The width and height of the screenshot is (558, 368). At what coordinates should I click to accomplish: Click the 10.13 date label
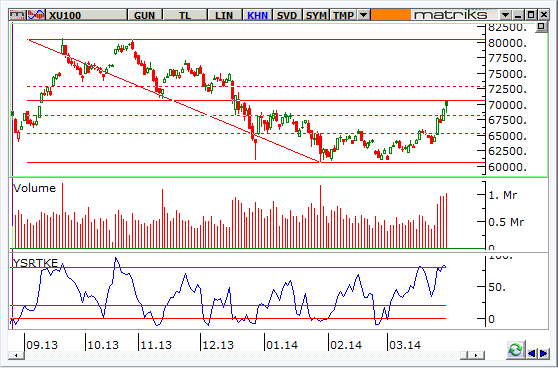pos(103,345)
